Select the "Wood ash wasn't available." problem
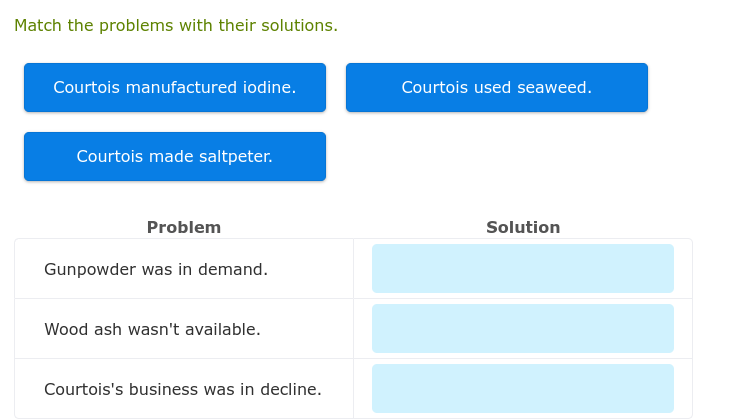The image size is (732, 419). pyautogui.click(x=152, y=329)
